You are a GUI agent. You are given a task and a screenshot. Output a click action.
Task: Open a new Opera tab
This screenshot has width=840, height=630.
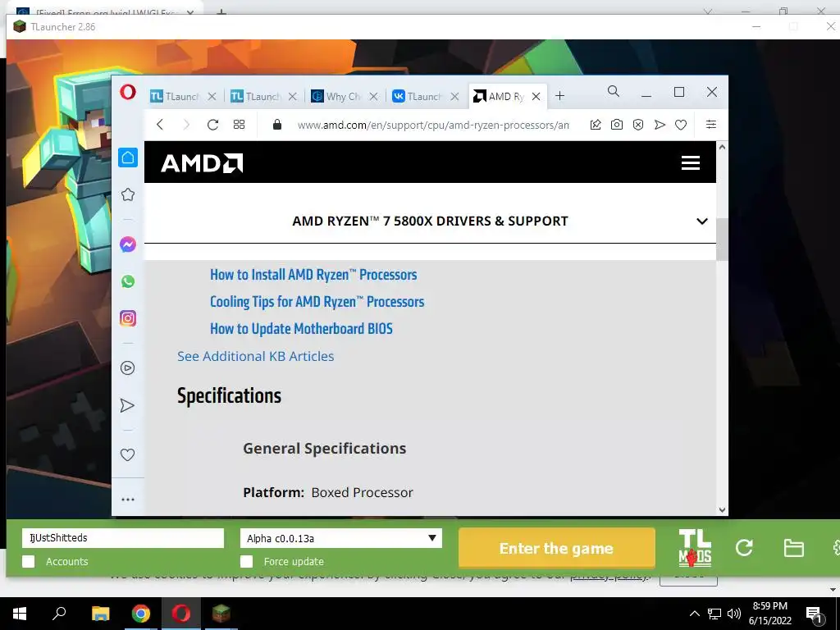(x=559, y=96)
